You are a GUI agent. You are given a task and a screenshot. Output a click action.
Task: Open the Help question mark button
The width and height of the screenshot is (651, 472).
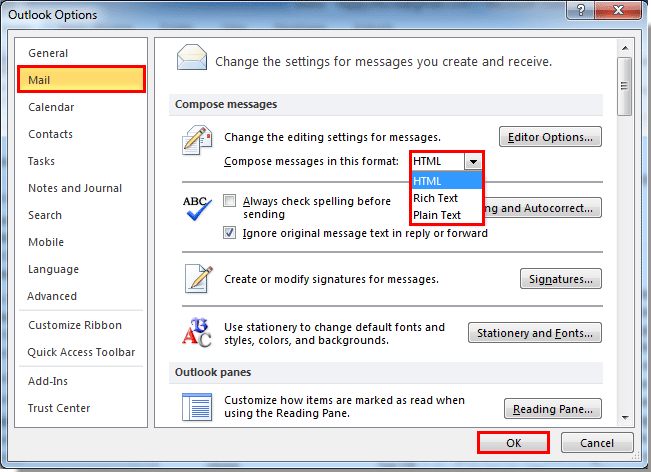pos(580,10)
